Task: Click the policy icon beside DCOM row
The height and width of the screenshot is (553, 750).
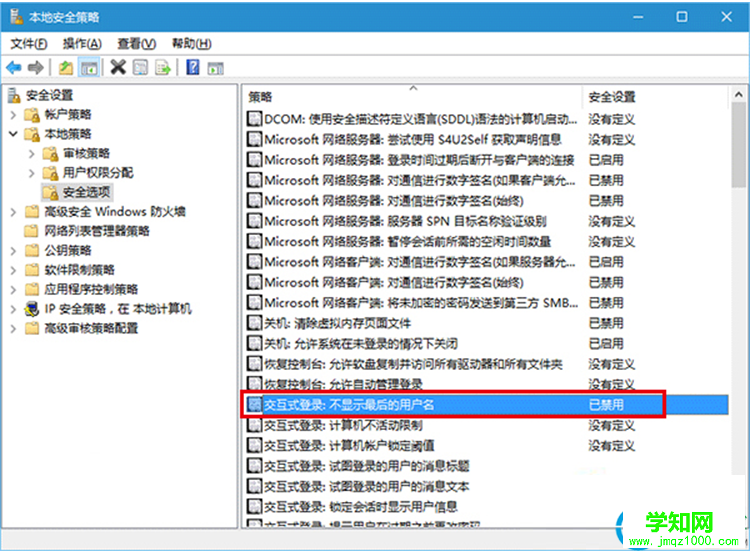Action: pos(254,119)
